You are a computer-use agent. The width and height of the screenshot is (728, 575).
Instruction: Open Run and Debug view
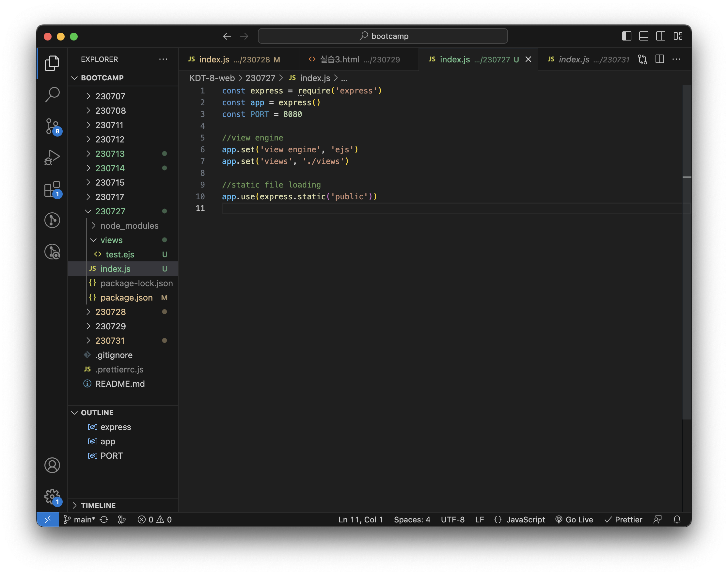tap(52, 157)
